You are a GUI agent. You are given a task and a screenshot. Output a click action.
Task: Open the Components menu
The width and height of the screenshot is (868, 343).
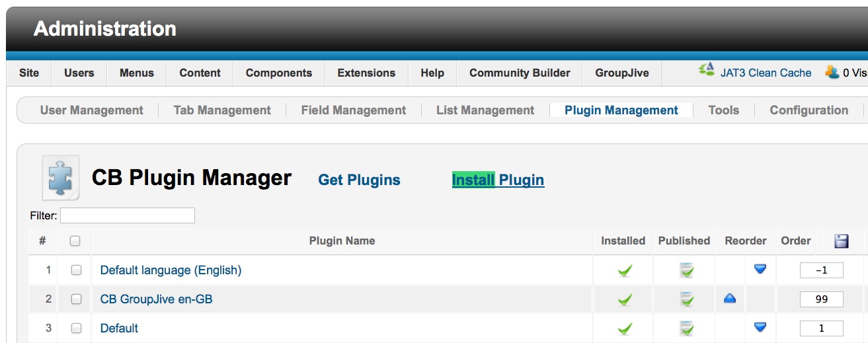[278, 73]
